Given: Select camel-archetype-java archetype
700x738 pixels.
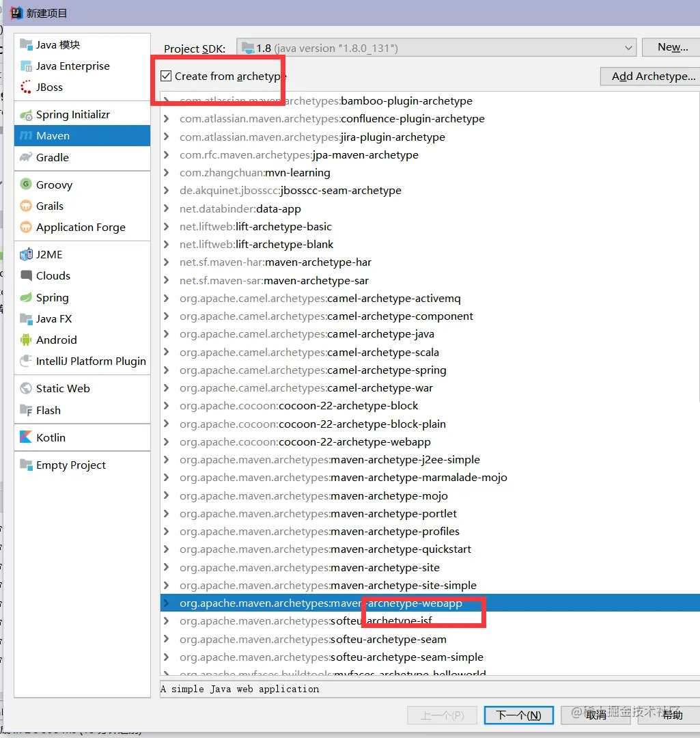Looking at the screenshot, I should [307, 334].
